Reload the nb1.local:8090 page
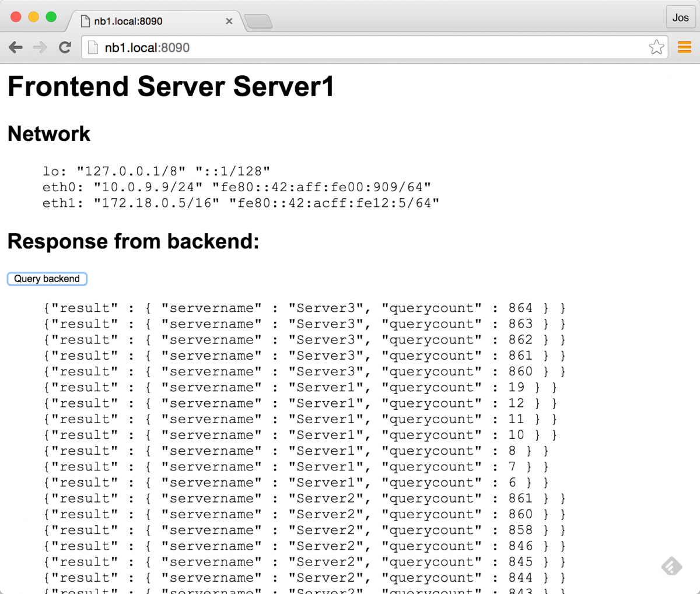Image resolution: width=700 pixels, height=594 pixels. pos(65,47)
